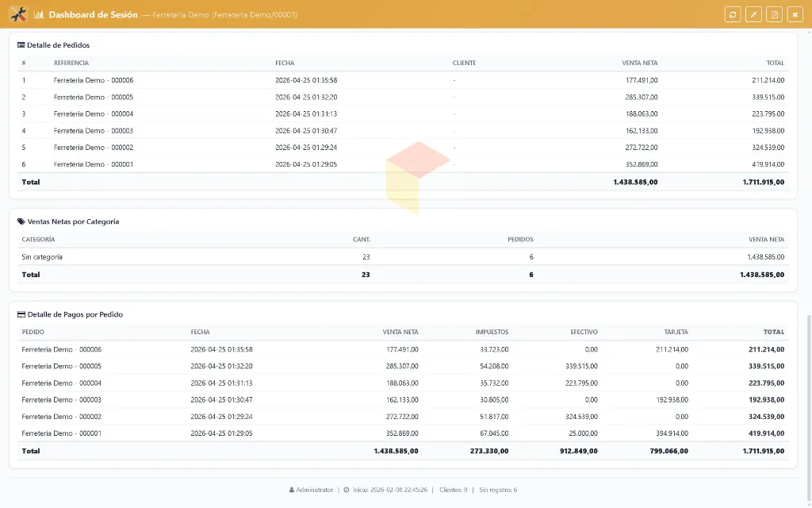This screenshot has width=812, height=508.
Task: Click the Inicio: 2026-02-08 timestamp in footer
Action: pos(390,490)
